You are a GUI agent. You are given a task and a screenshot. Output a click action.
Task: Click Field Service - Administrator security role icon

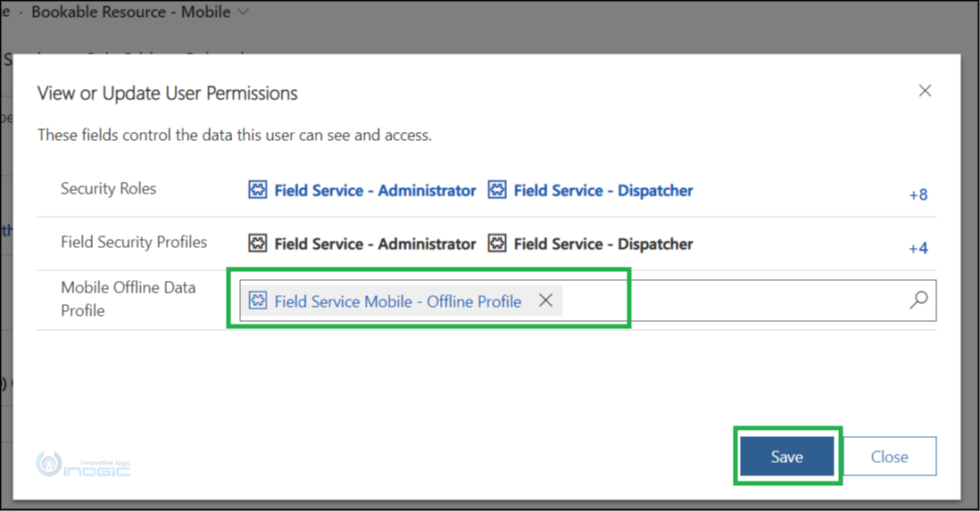tap(258, 189)
